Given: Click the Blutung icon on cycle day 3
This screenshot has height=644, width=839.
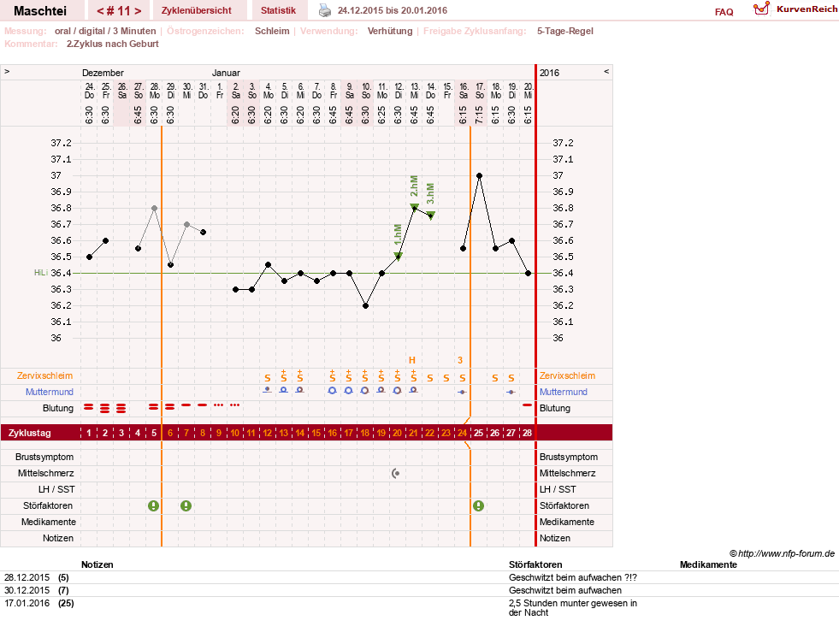Looking at the screenshot, I should 121,408.
